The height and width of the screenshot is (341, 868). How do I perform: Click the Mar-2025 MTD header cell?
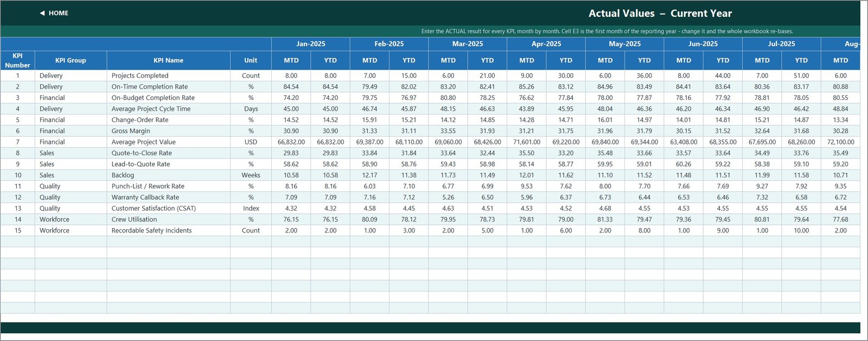(448, 60)
